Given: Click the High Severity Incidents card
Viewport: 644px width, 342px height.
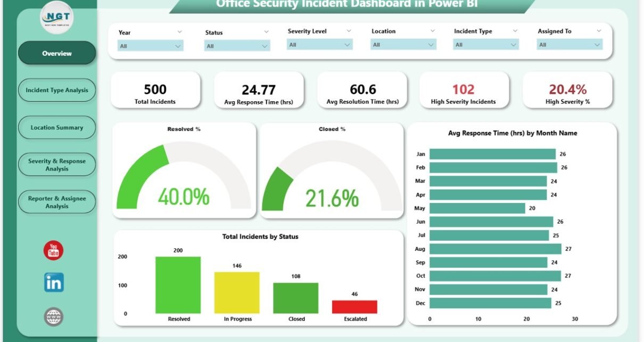Looking at the screenshot, I should coord(464,90).
